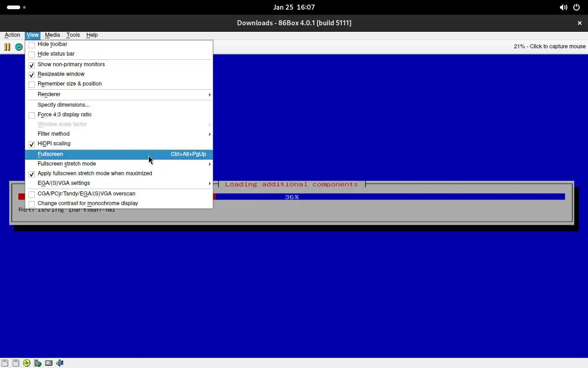The image size is (588, 368).
Task: Click 'Loading additional components' dialog title
Action: (x=291, y=184)
